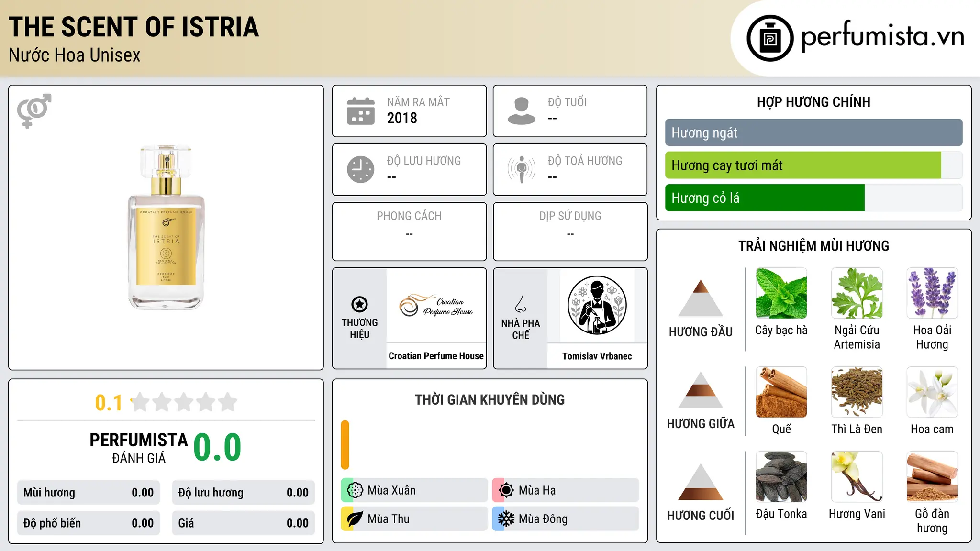Click the perfume bottle product image
The height and width of the screenshot is (551, 980).
click(x=166, y=228)
